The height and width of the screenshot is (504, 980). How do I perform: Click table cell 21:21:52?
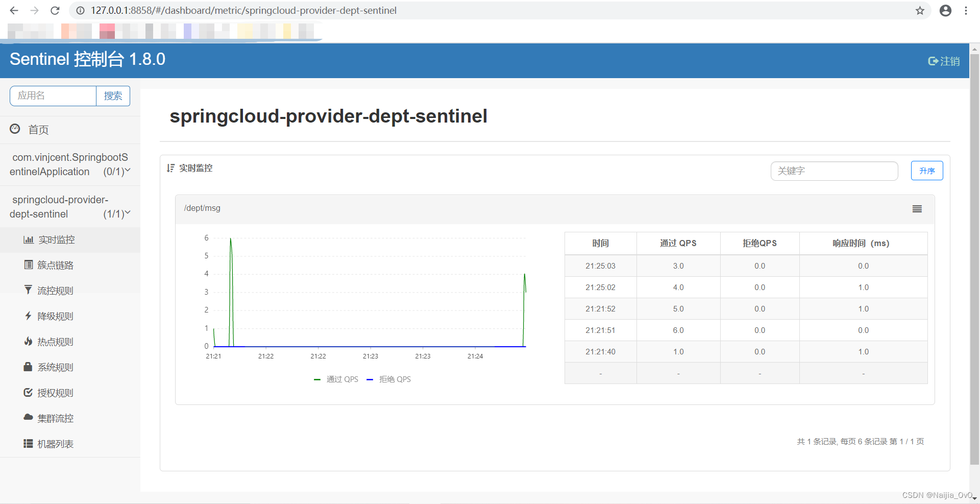[600, 308]
